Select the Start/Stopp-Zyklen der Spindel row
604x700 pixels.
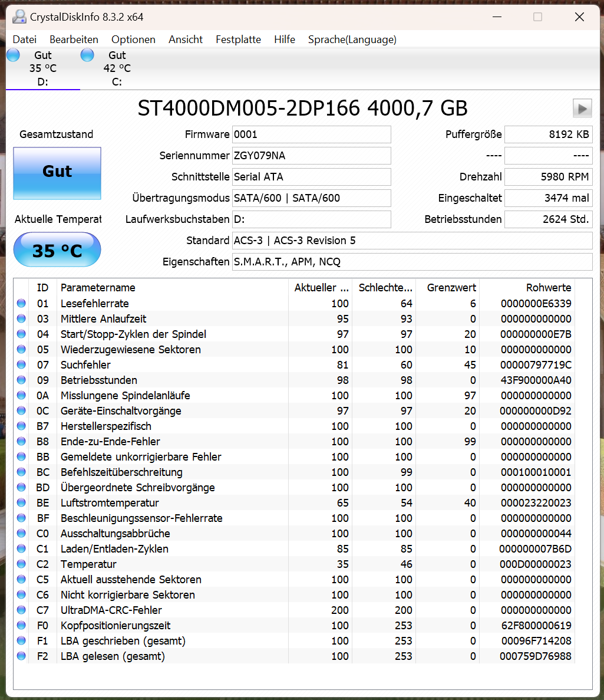(x=295, y=334)
